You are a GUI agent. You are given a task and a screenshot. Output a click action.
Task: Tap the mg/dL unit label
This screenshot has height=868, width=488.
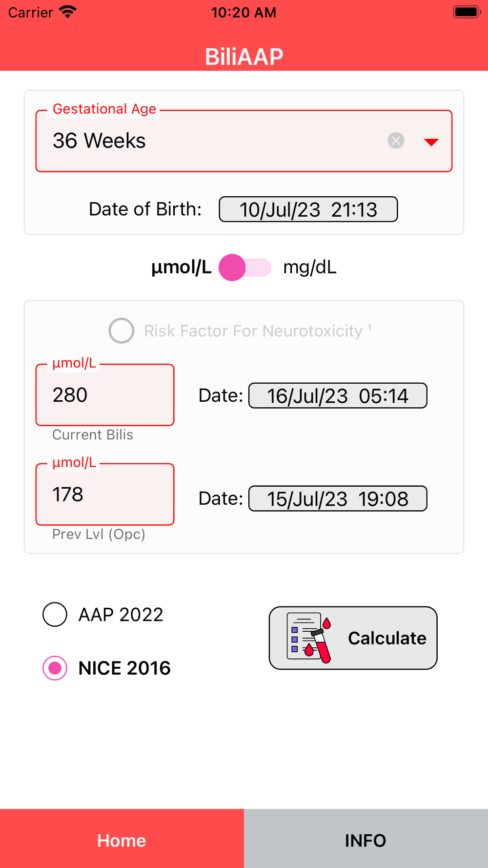pos(310,268)
